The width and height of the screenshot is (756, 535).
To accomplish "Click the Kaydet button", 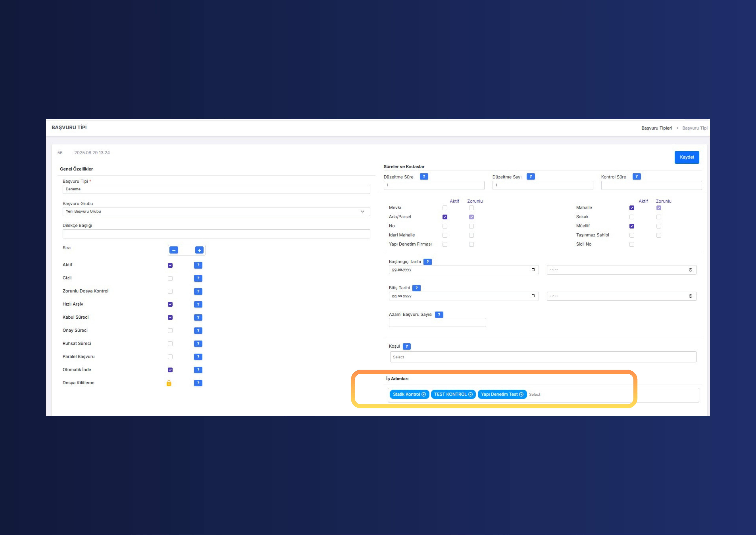I will [687, 157].
